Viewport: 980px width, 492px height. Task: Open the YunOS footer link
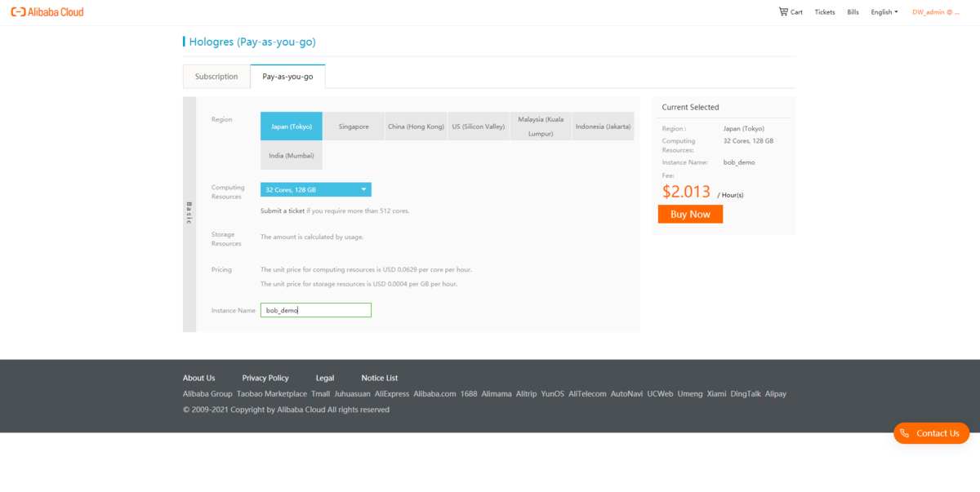coord(553,393)
